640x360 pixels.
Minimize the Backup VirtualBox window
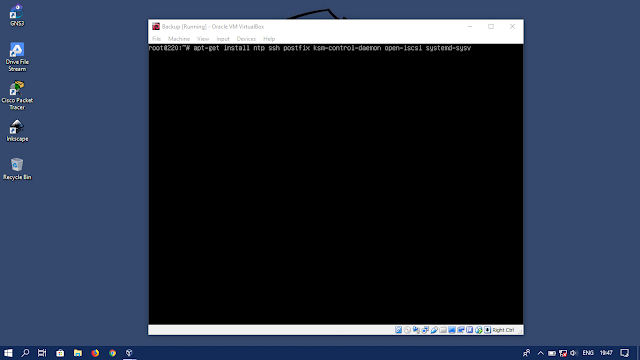[x=470, y=27]
